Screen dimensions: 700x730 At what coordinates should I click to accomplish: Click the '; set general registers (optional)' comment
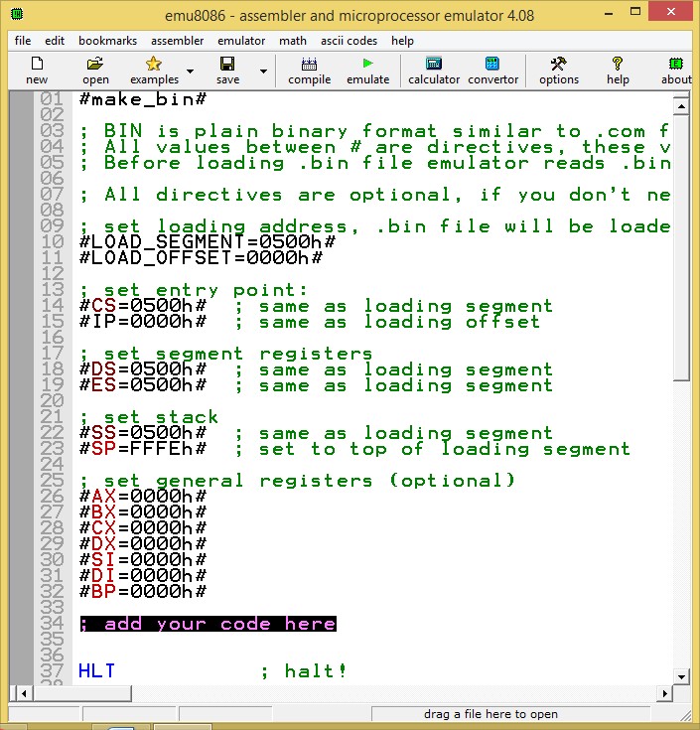[297, 481]
